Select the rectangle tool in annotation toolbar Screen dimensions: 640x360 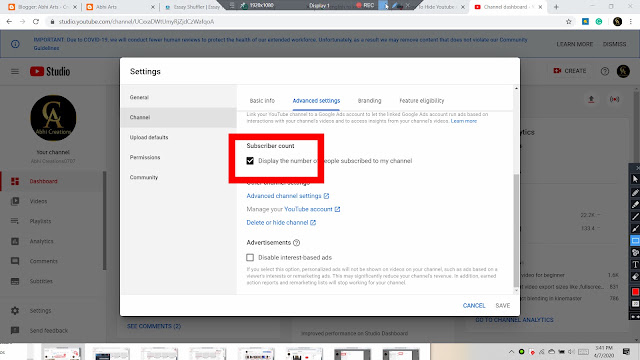635,241
